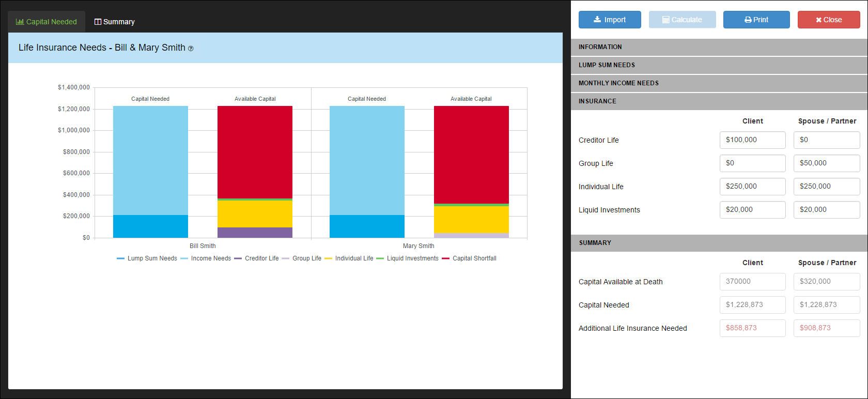Hide the Individual Life legend series
The image size is (868, 399).
pos(349,258)
